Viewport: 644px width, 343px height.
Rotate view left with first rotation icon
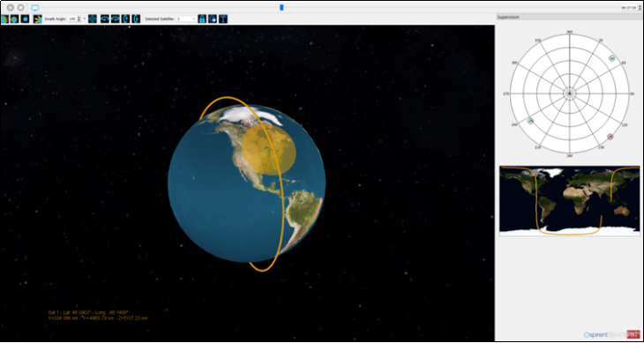[x=105, y=19]
